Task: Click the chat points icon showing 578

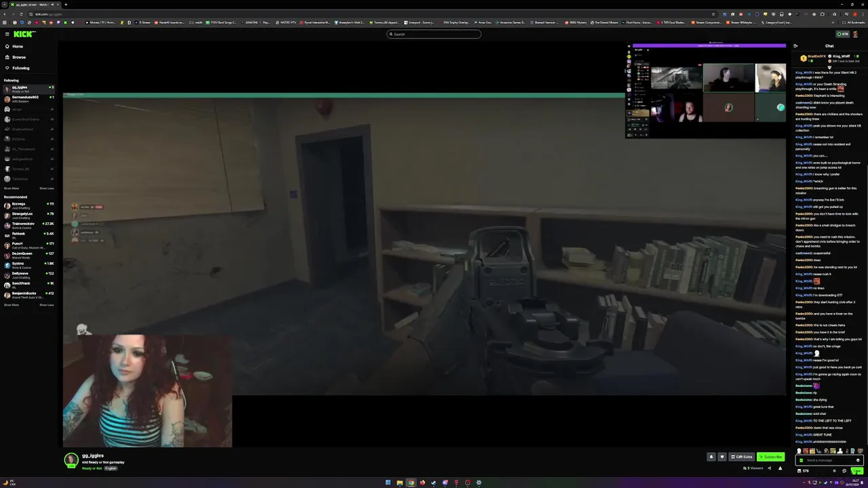Action: [x=803, y=471]
